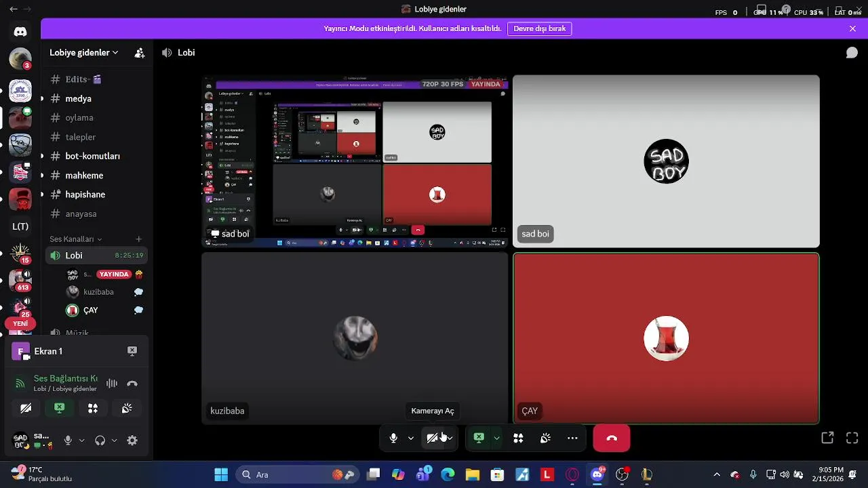This screenshot has height=488, width=868.
Task: Start an activity from sidebar voice panel
Action: [93, 408]
